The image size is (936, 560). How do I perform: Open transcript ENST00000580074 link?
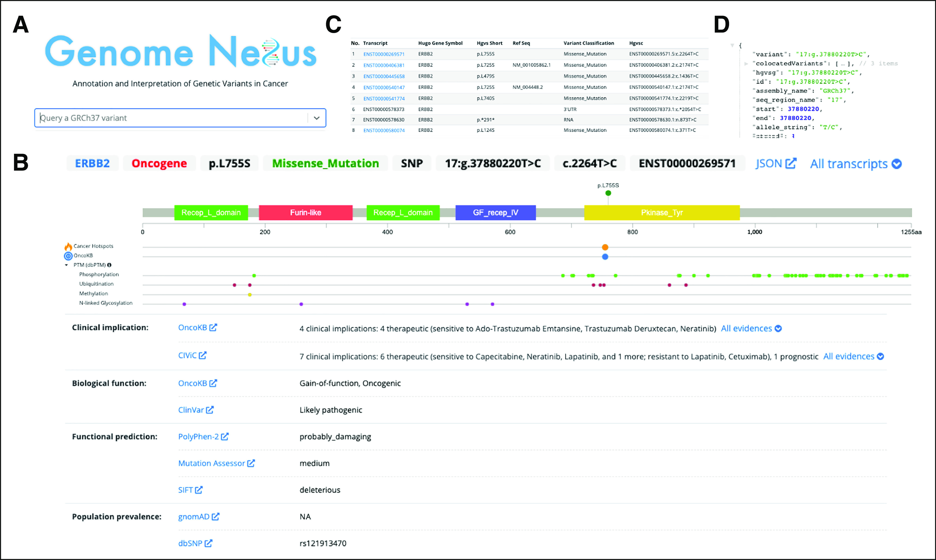pos(384,130)
